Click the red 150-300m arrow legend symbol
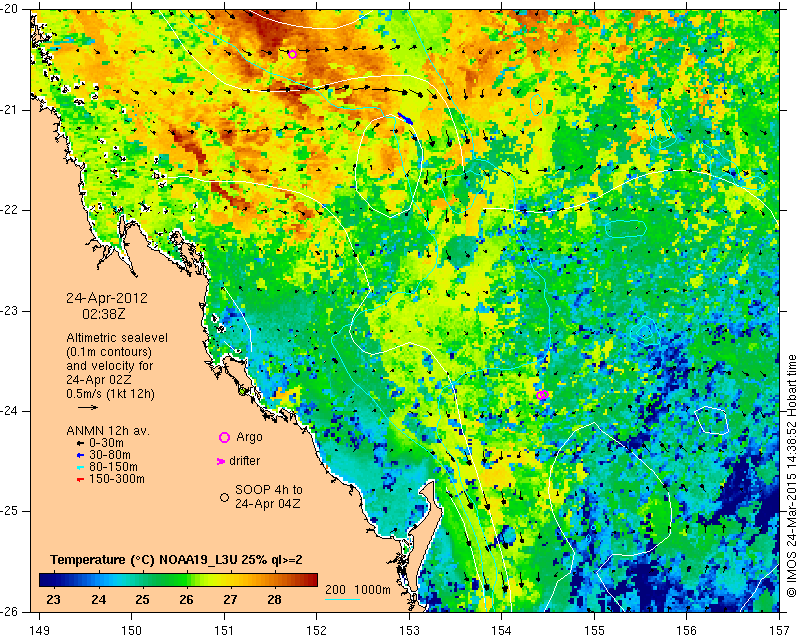Screen dimensions: 800x640 [80, 480]
